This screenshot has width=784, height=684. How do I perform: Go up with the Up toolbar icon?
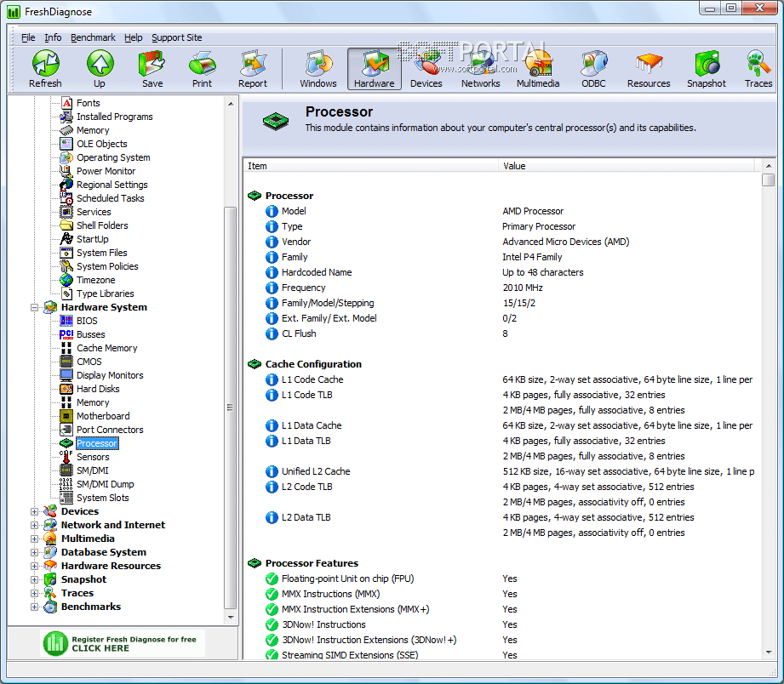click(x=100, y=68)
